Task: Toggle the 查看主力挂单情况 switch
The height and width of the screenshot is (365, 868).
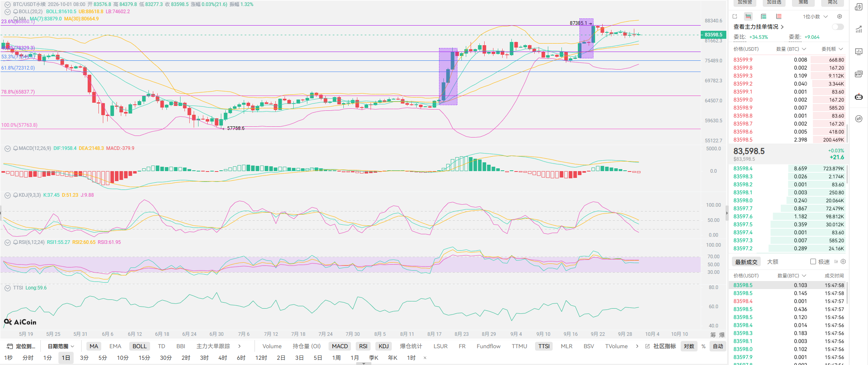Action: click(x=838, y=27)
